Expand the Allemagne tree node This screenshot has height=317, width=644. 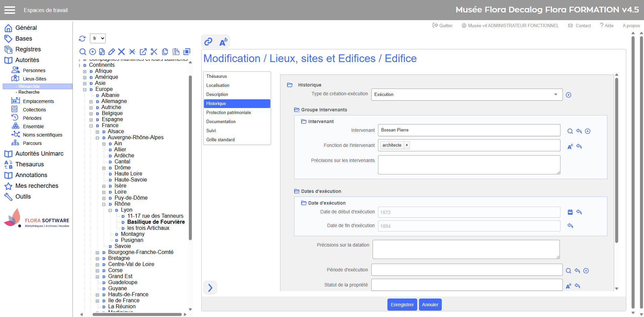click(91, 102)
